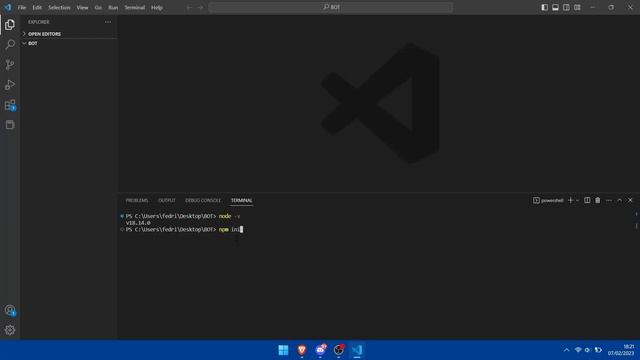Open Explorer views and more actions ellipsis
Image resolution: width=640 pixels, height=360 pixels.
coord(108,22)
